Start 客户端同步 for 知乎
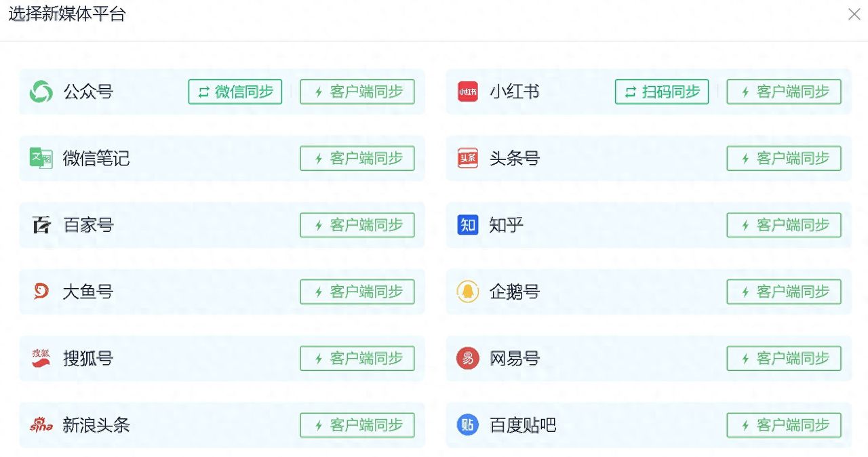The height and width of the screenshot is (457, 868). pos(784,225)
